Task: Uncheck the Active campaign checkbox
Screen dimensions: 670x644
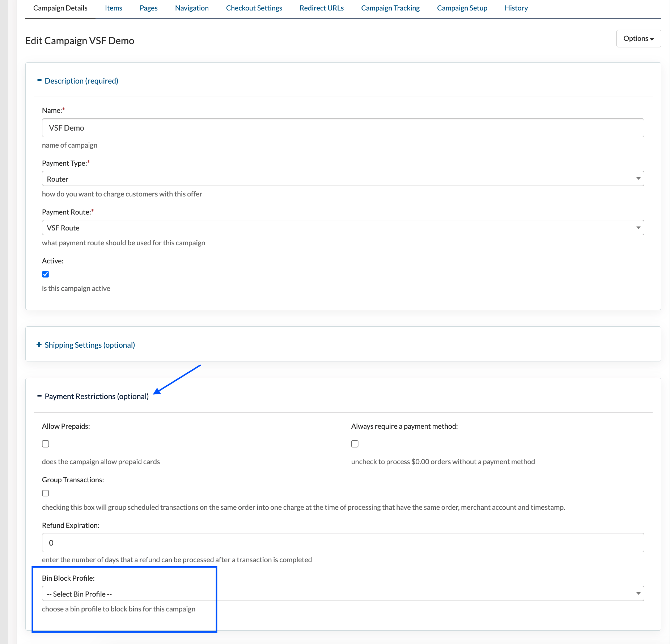Action: pos(46,274)
